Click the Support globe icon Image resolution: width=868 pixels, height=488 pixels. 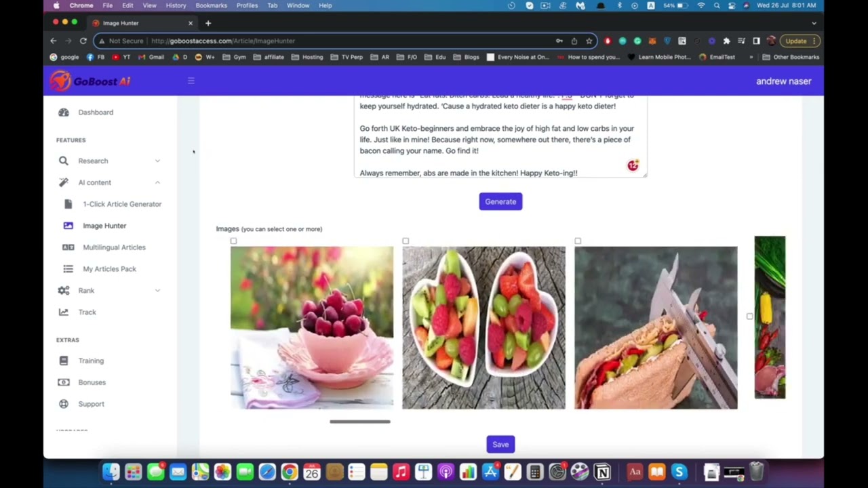pos(64,404)
